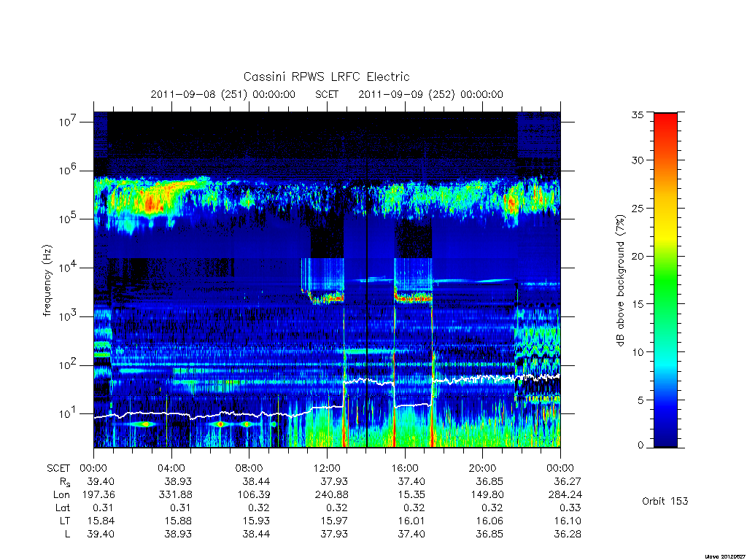The image size is (747, 560).
Task: Click the dark blue bottom of the color bar
Action: pyautogui.click(x=665, y=436)
